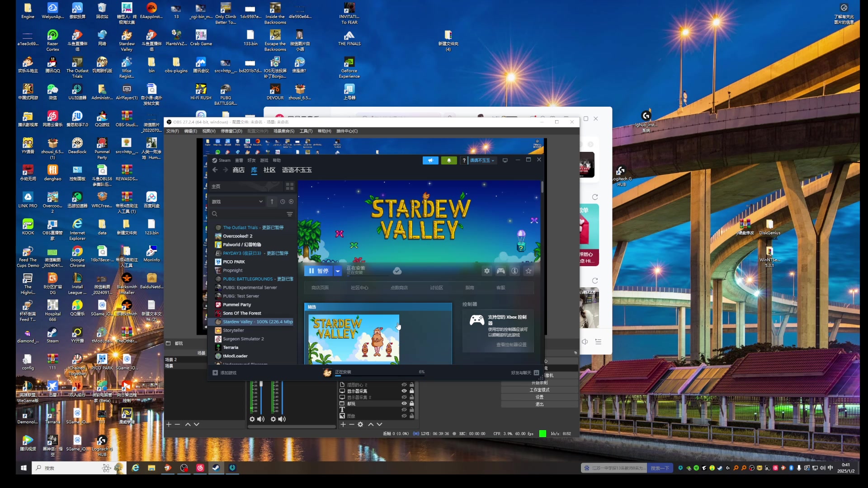Mute first OBS mixer channel speaker
This screenshot has height=488, width=868.
tap(261, 419)
